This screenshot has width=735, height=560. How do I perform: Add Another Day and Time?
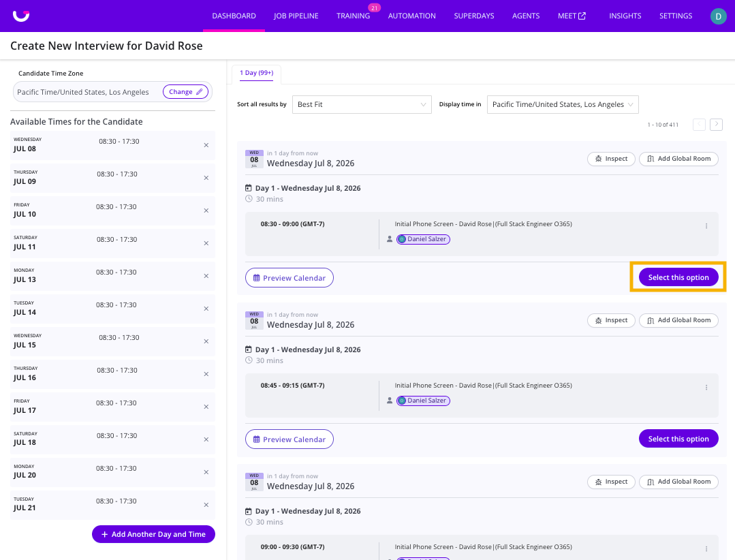[153, 534]
